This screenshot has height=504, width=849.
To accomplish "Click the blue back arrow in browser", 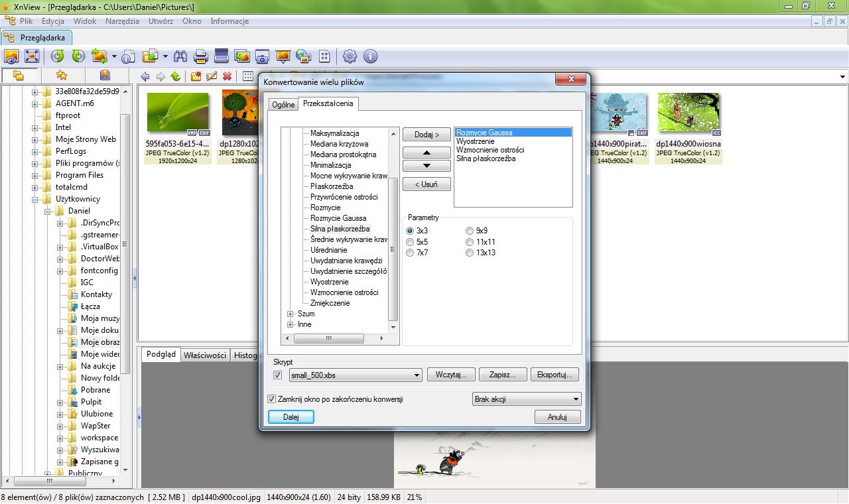I will [x=145, y=76].
